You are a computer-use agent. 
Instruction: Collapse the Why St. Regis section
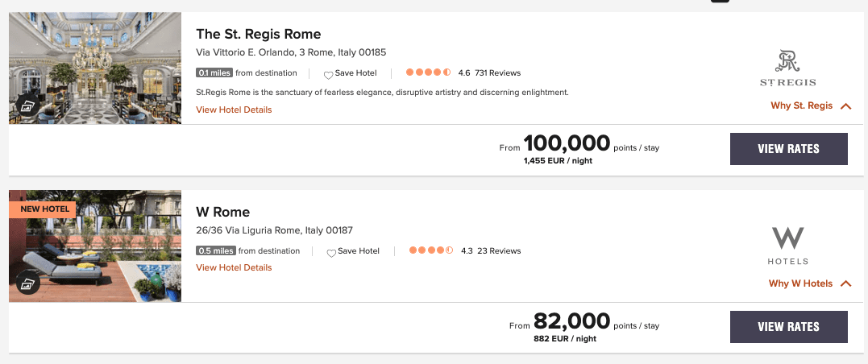click(x=811, y=105)
